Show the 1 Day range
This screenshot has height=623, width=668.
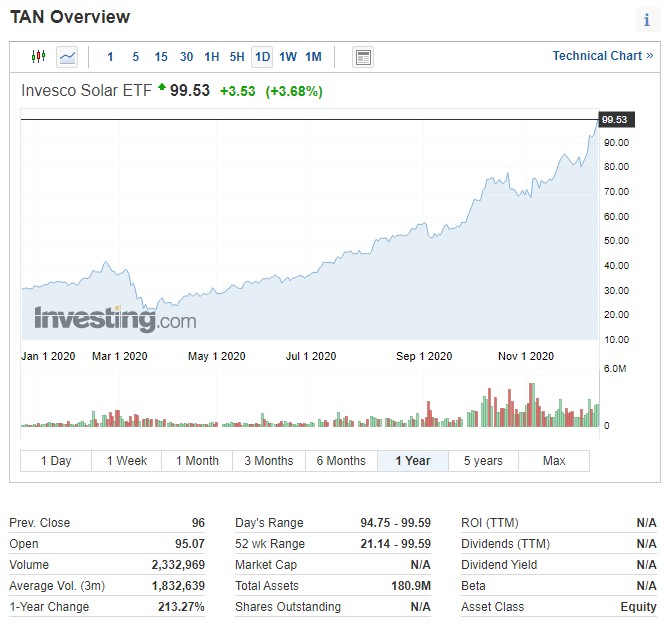[56, 461]
